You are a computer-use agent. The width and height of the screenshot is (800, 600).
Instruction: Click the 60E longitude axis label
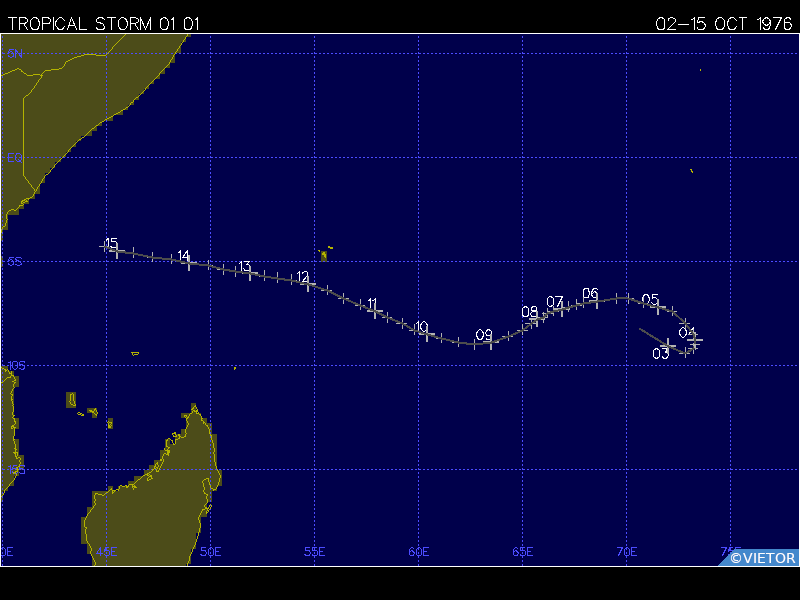tap(419, 552)
